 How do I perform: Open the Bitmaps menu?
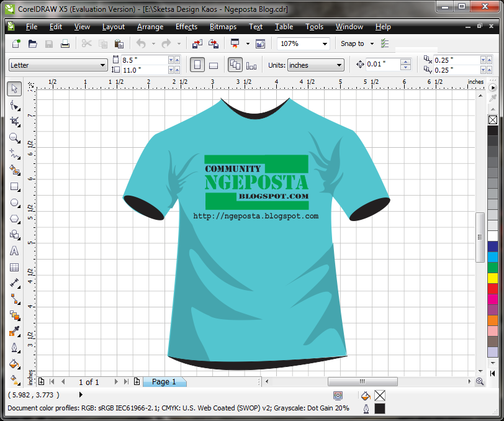[x=223, y=27]
